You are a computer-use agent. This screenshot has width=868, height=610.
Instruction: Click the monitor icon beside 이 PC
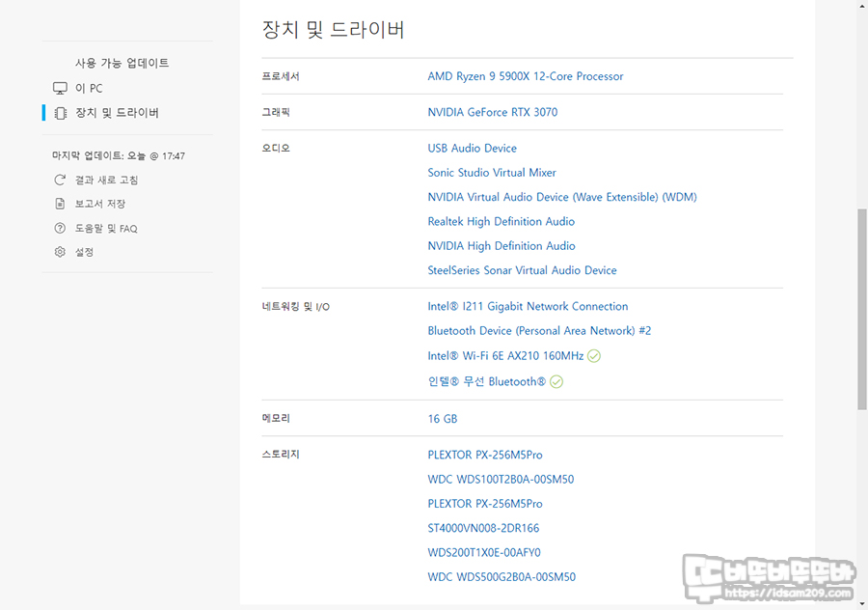point(60,88)
